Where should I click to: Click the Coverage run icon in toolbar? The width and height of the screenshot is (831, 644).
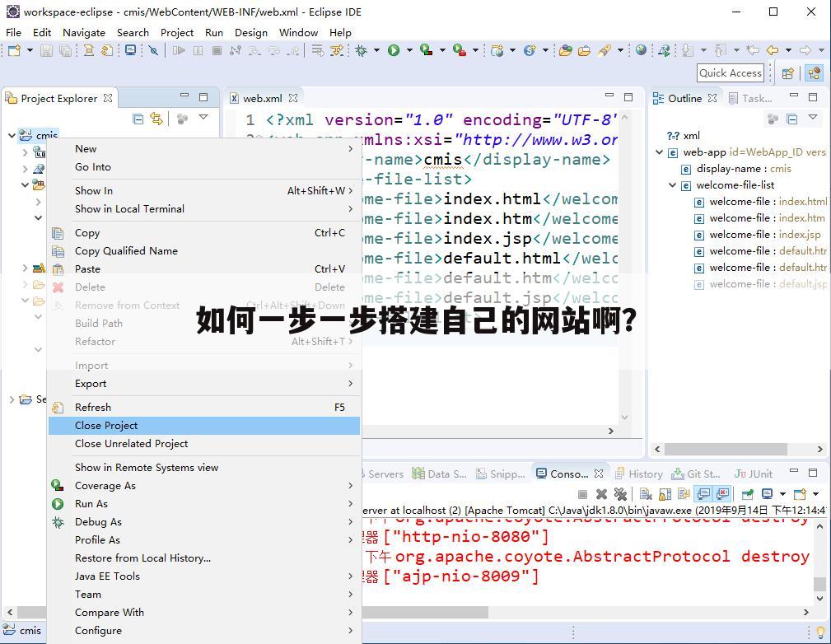coord(426,50)
